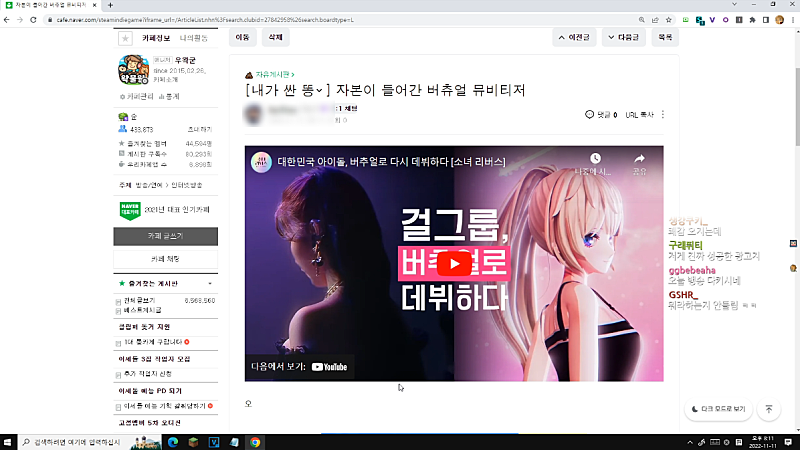Open the browser side panel icon
This screenshot has height=450, width=800.
click(766, 20)
